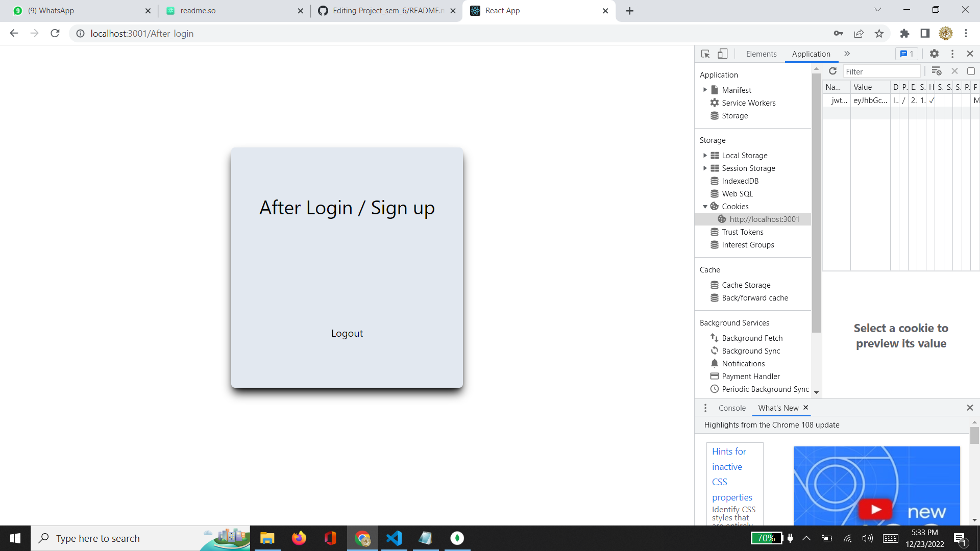Click the cookies Filter input field

click(x=881, y=71)
